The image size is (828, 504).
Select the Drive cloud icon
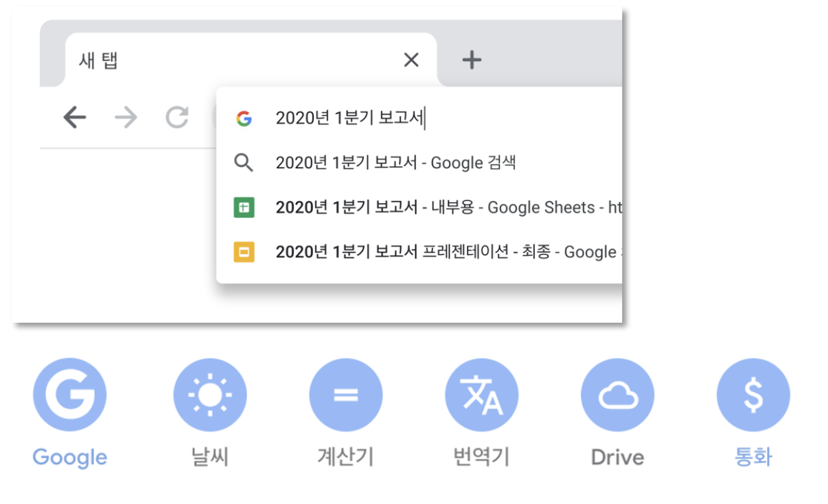coord(617,395)
